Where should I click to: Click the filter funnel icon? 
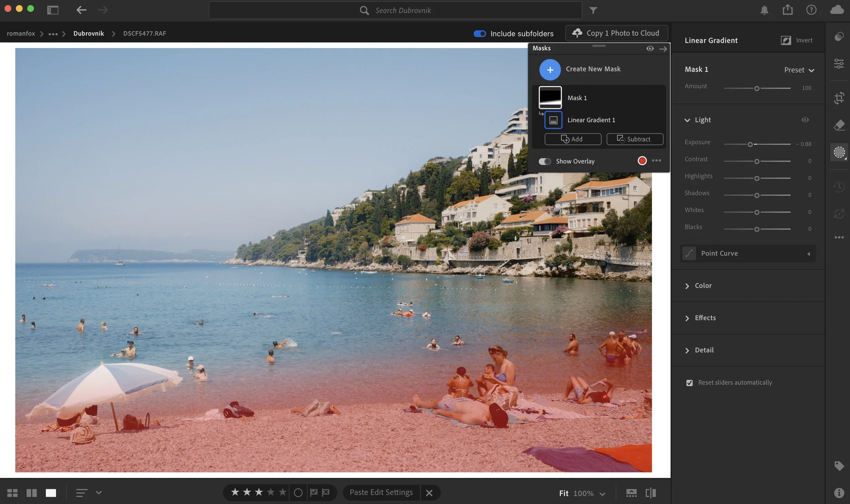pos(593,11)
